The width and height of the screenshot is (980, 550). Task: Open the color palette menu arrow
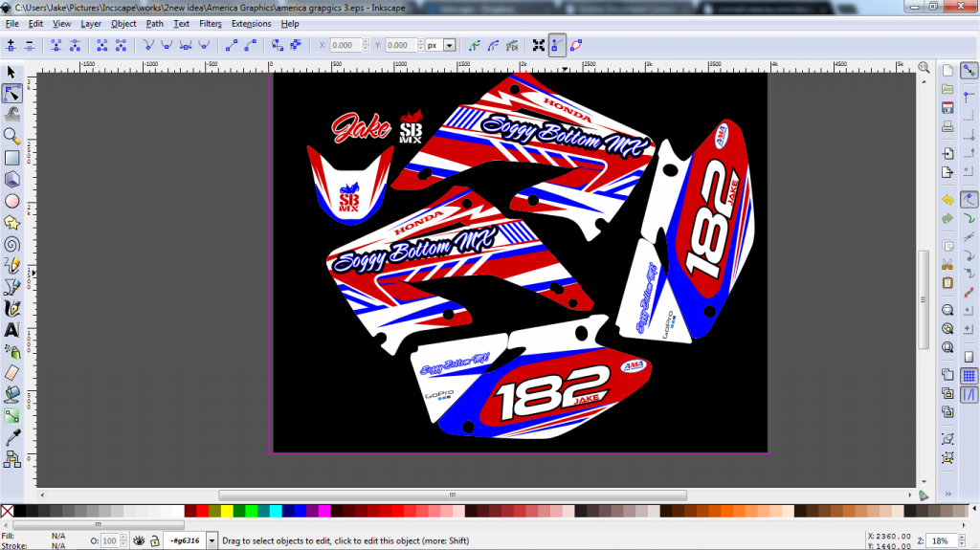point(973,510)
